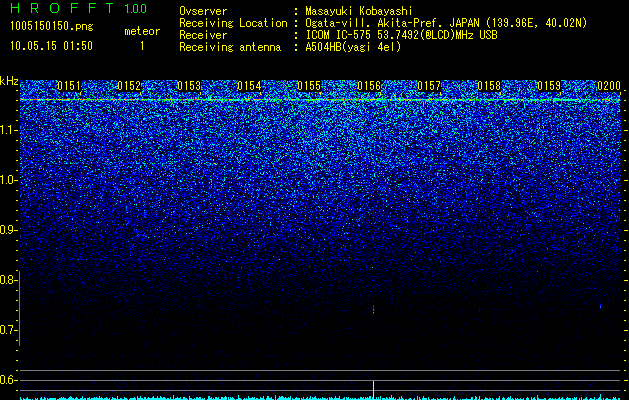This screenshot has height=400, width=629.
Task: Click the ICOM IC-575 receiver details
Action: coord(401,35)
